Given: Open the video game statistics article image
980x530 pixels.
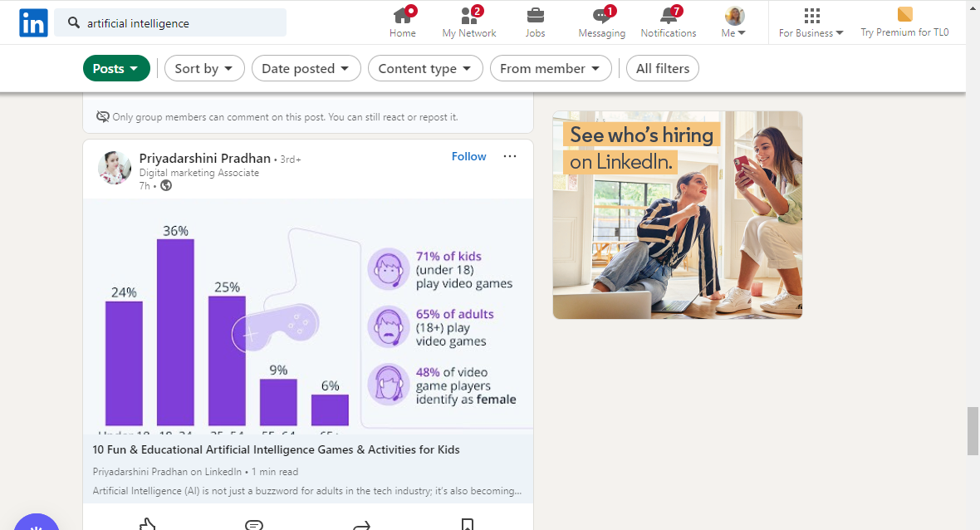Looking at the screenshot, I should 308,317.
